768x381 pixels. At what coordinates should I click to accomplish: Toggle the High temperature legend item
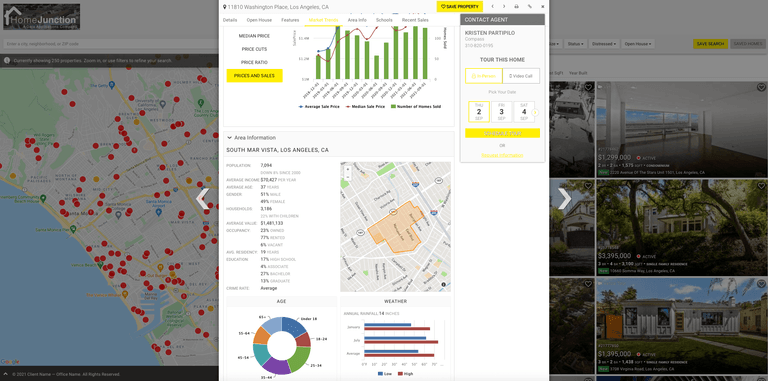pos(405,374)
